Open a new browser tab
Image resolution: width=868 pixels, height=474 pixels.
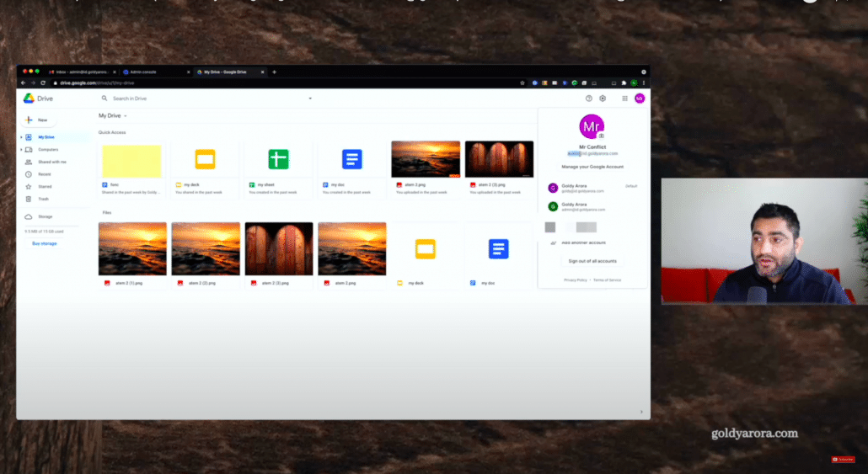point(274,72)
